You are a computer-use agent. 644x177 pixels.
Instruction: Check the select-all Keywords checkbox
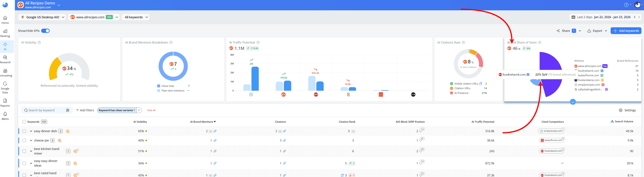point(24,122)
